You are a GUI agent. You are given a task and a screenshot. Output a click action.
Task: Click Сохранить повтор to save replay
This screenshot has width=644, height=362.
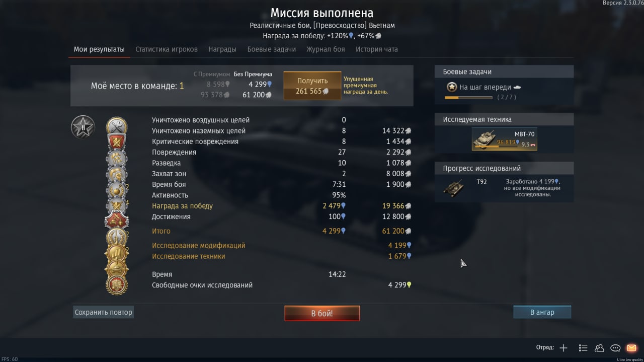(104, 312)
